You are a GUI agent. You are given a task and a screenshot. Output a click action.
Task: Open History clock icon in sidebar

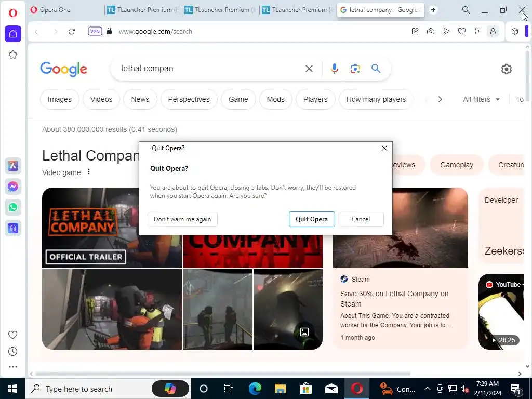pos(13,352)
